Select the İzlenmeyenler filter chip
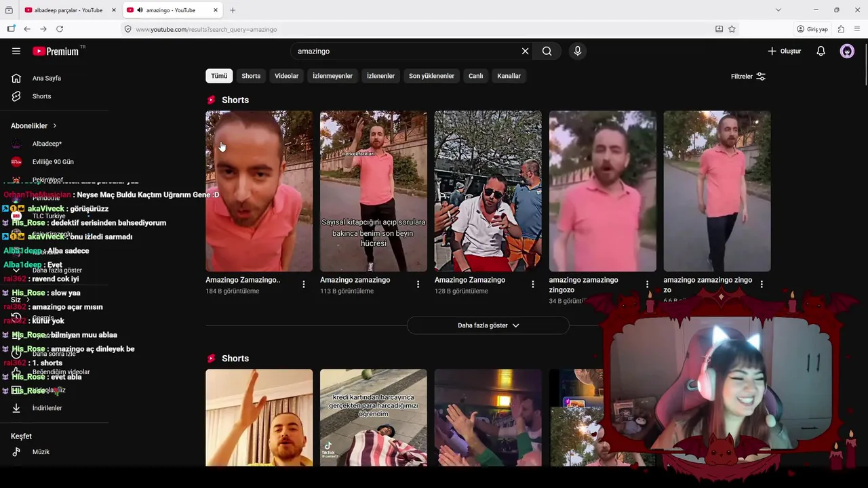Viewport: 868px width, 488px height. 332,76
